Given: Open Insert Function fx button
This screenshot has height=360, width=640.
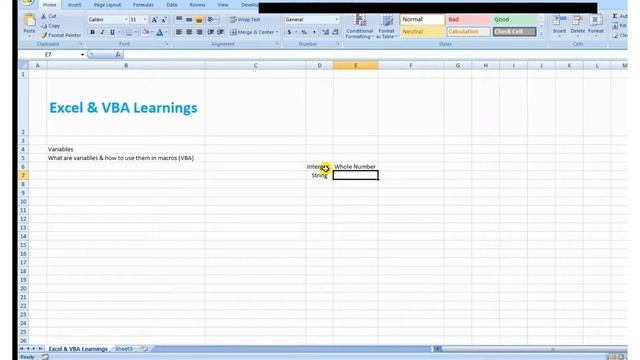Looking at the screenshot, I should coord(118,54).
